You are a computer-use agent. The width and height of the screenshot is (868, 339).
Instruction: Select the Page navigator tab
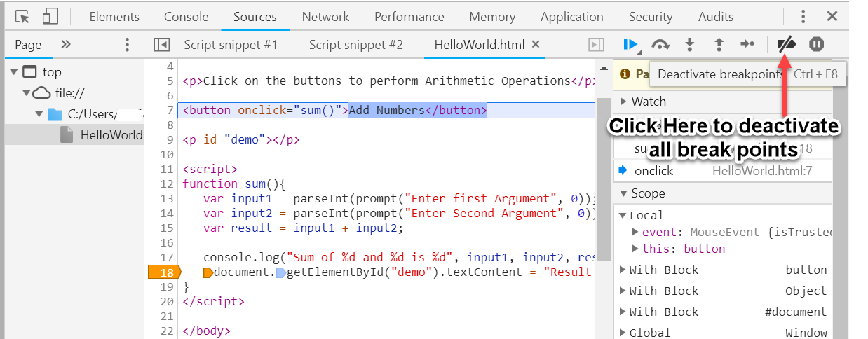28,44
